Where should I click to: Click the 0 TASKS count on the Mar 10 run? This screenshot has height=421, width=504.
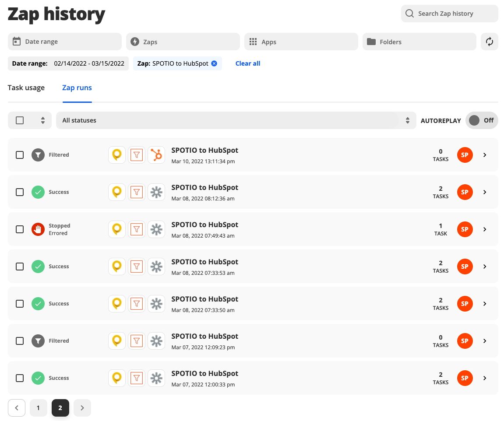(441, 155)
